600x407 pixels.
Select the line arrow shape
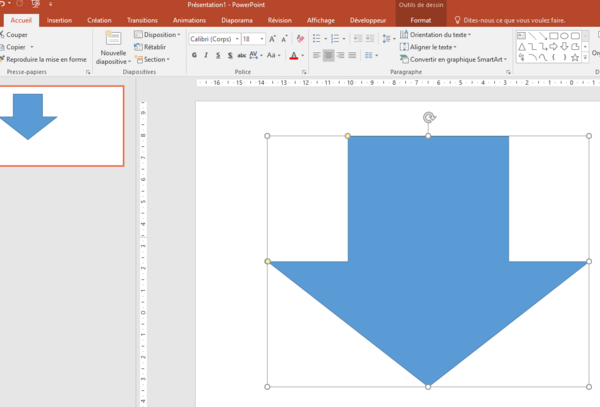tap(543, 36)
